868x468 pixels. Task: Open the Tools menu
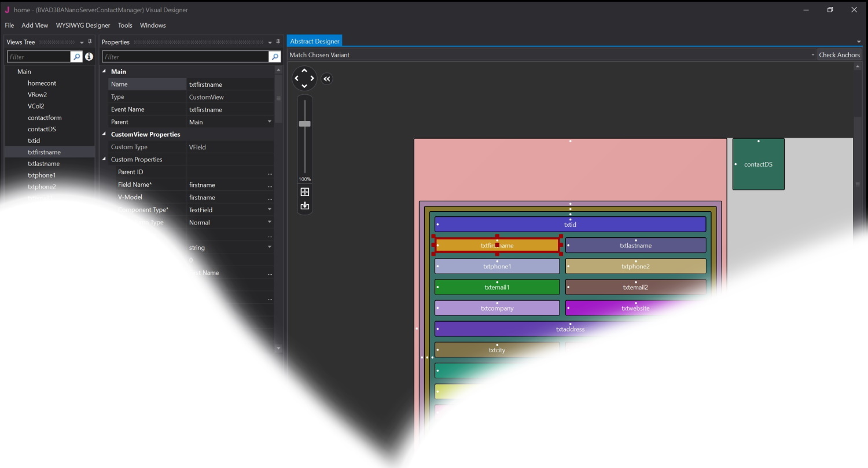tap(125, 25)
